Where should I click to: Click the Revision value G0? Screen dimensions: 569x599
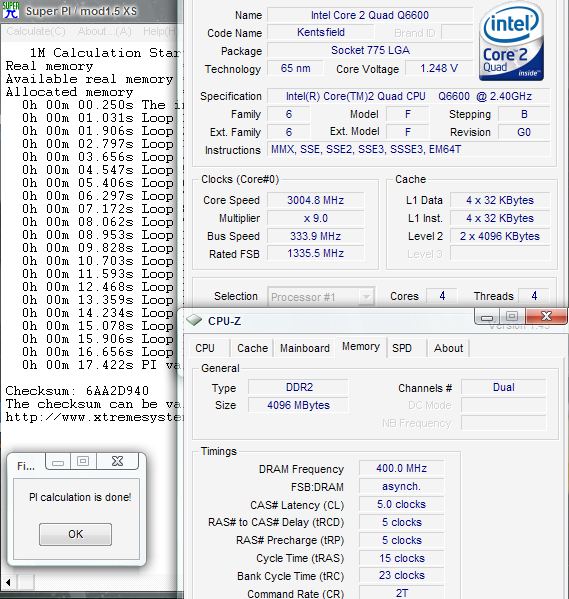coord(524,132)
